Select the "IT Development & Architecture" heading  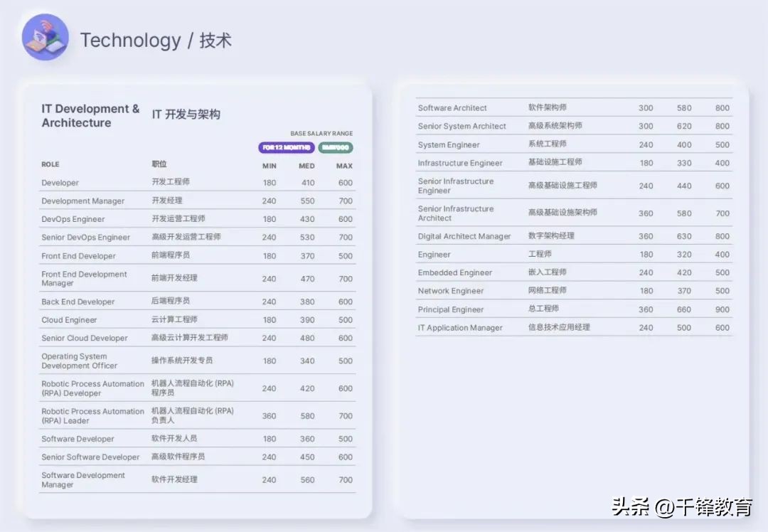[90, 115]
